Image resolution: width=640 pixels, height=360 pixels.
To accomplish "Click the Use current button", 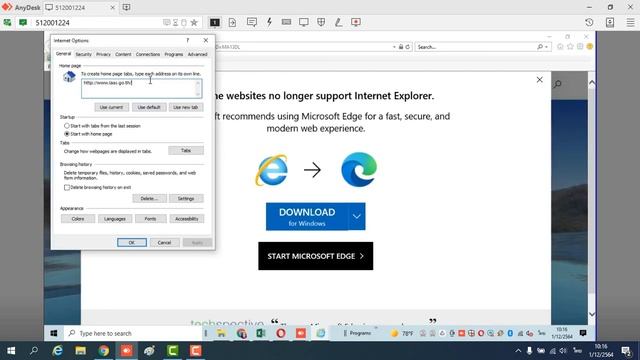I will [x=111, y=107].
